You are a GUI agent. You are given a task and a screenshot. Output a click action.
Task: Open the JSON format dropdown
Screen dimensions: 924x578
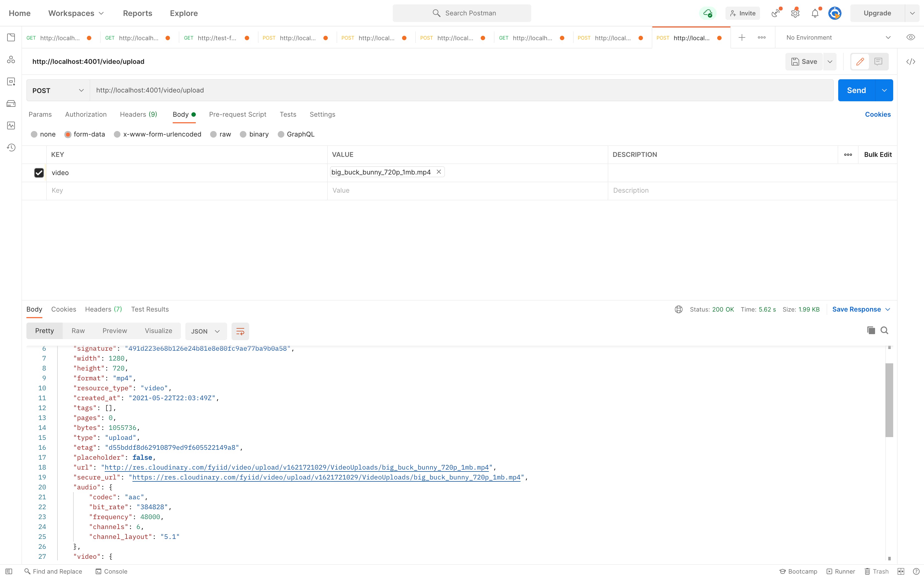pos(206,331)
